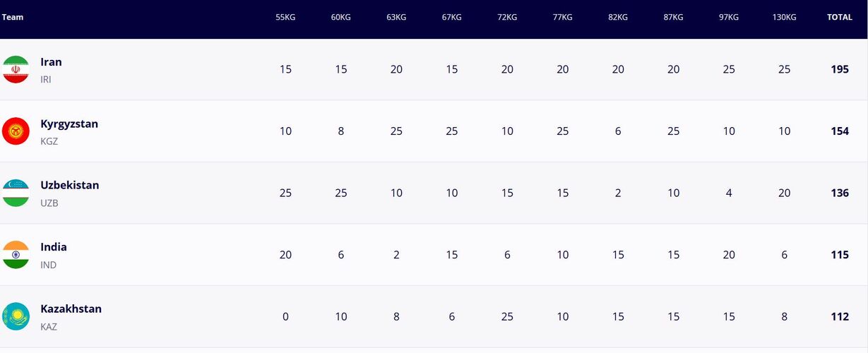
Task: Click the Kyrgyzstan flag icon
Action: tap(16, 131)
